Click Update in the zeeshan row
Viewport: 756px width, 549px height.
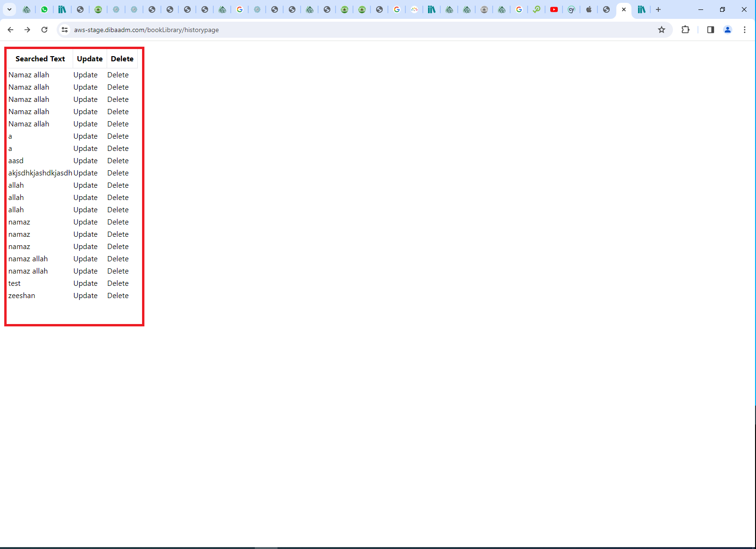(x=85, y=296)
